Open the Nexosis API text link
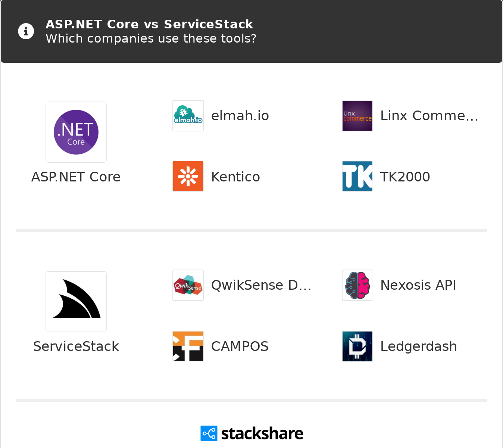Viewport: 503px width, 448px height. point(418,285)
